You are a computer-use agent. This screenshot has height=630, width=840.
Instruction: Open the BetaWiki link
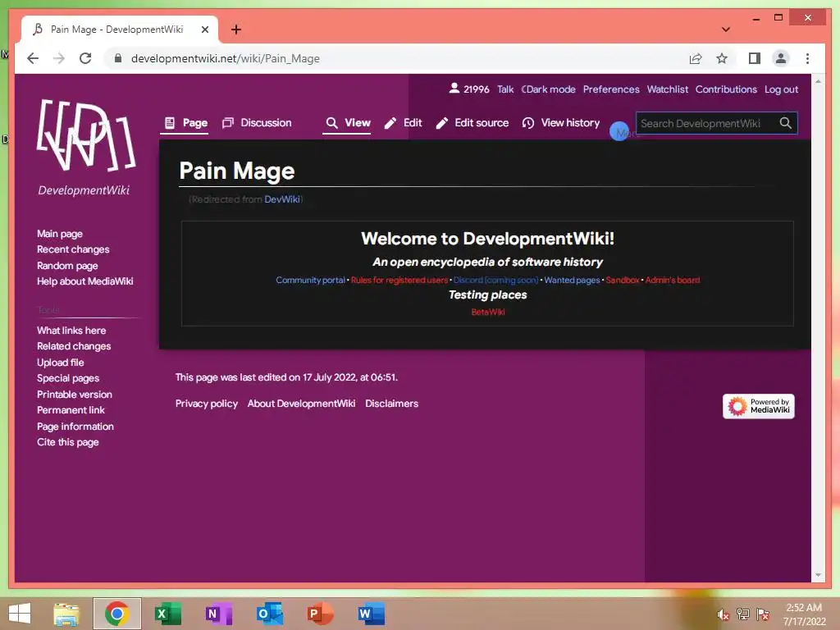pos(487,312)
